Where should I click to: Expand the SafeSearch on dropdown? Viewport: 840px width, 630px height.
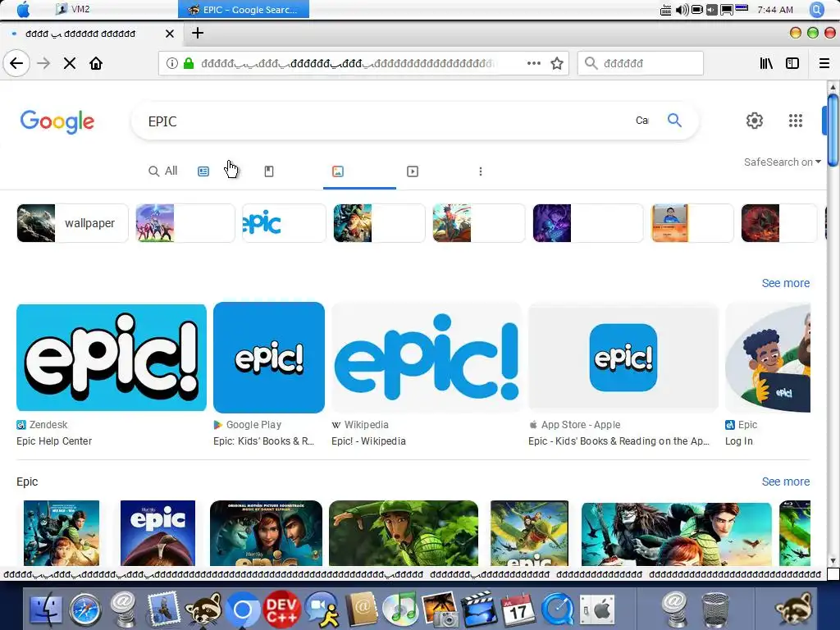[x=782, y=162]
